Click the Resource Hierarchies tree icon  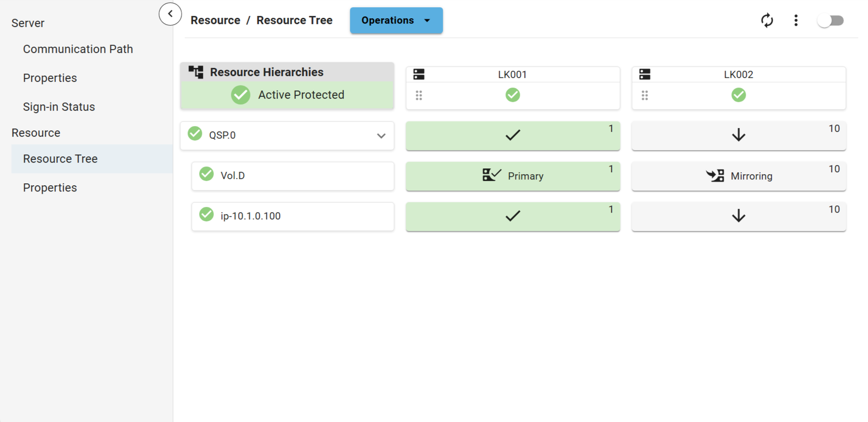(x=196, y=72)
